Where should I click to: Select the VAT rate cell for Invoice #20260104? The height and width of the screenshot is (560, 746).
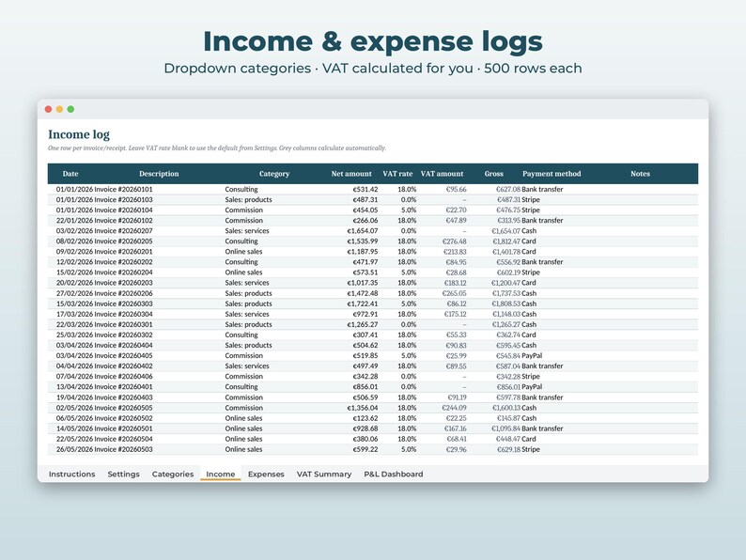click(409, 210)
